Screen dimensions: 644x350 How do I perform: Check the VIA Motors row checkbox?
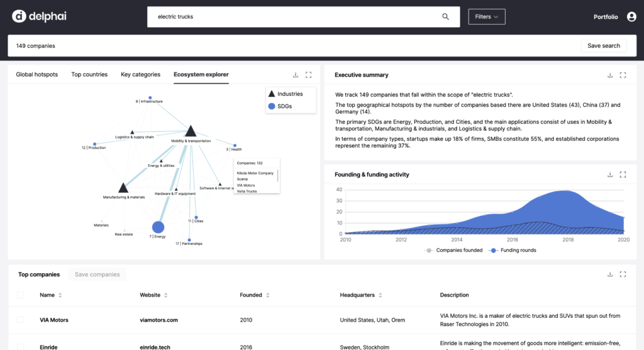click(x=21, y=320)
